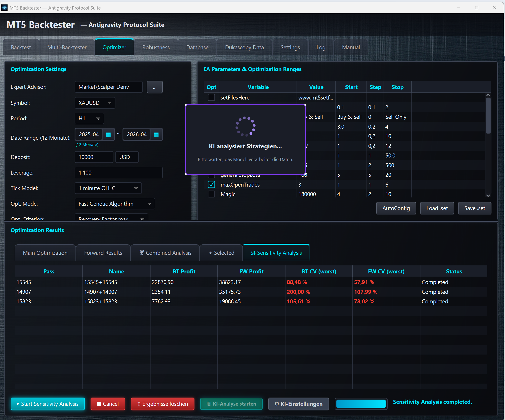
Task: Expand the Period H1 dropdown
Action: [x=89, y=119]
